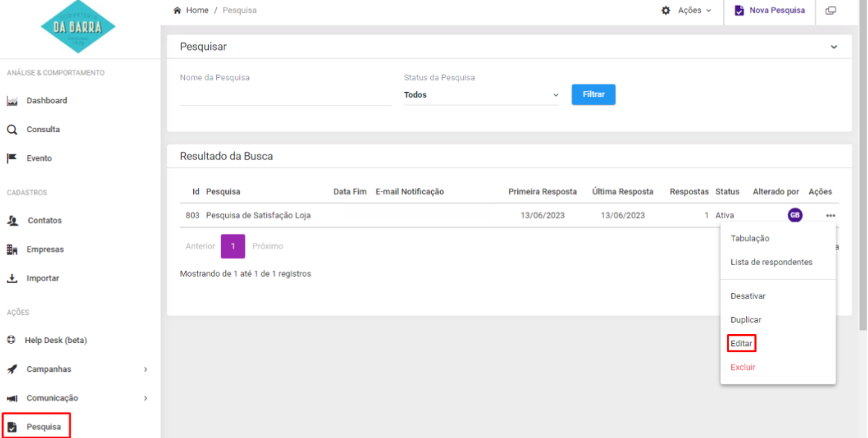Expand the Campanhas submenu
Image resolution: width=868 pixels, height=438 pixels.
pyautogui.click(x=145, y=369)
